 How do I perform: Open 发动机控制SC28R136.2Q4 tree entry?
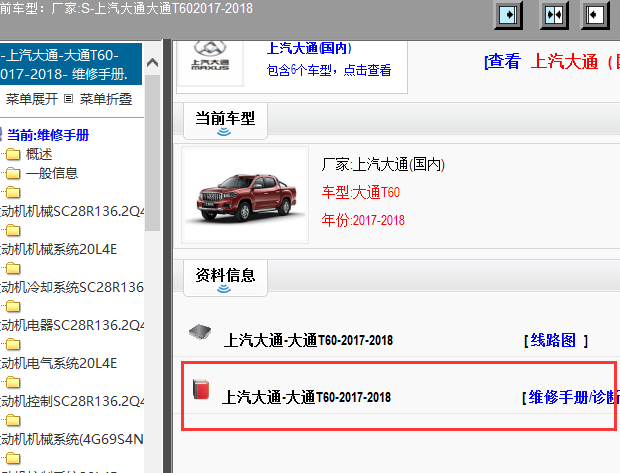(x=72, y=401)
